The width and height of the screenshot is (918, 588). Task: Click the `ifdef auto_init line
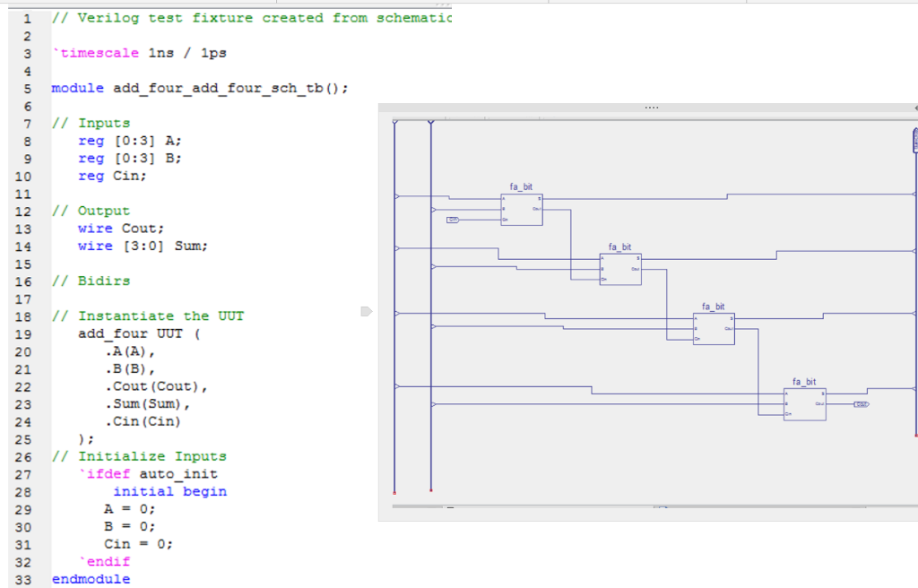pyautogui.click(x=148, y=473)
